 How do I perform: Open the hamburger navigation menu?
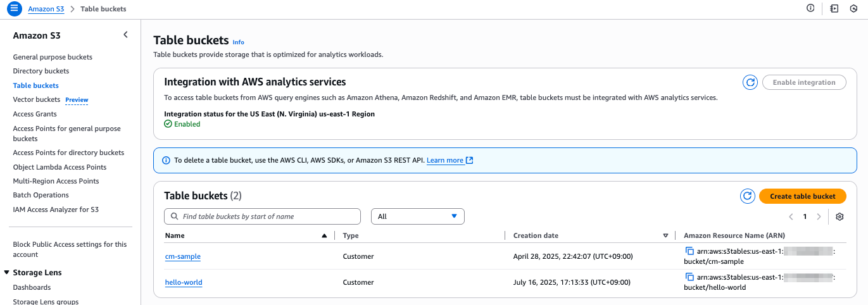point(14,9)
